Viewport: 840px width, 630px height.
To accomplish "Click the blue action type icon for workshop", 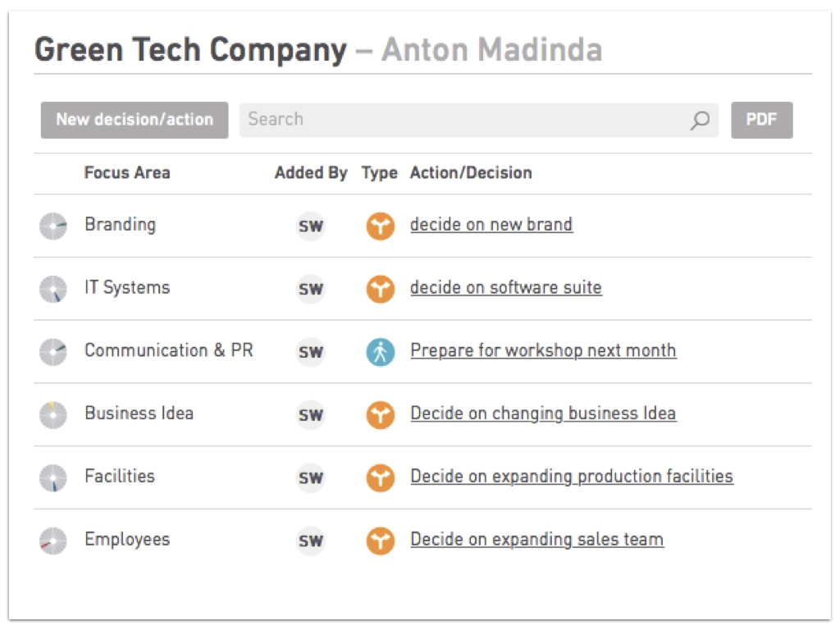I will pos(381,352).
